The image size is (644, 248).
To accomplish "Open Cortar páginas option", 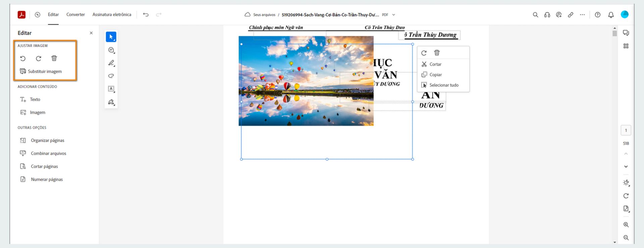I will pos(39,166).
